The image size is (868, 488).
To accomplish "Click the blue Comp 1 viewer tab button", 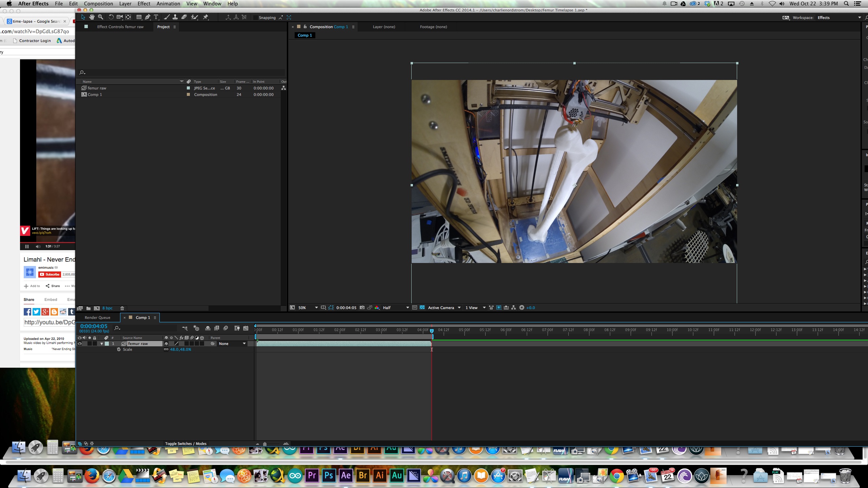I will 304,35.
